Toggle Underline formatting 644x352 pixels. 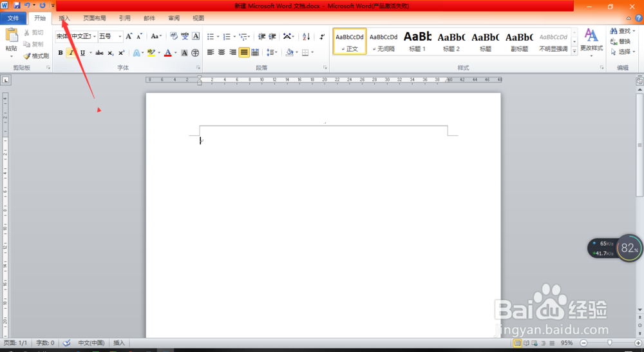pos(82,53)
